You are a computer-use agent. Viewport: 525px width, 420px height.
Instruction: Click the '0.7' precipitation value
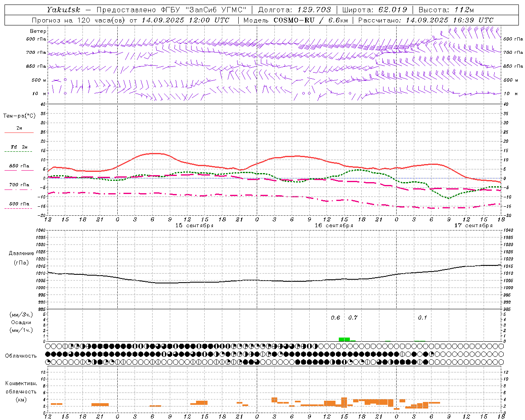(x=353, y=318)
